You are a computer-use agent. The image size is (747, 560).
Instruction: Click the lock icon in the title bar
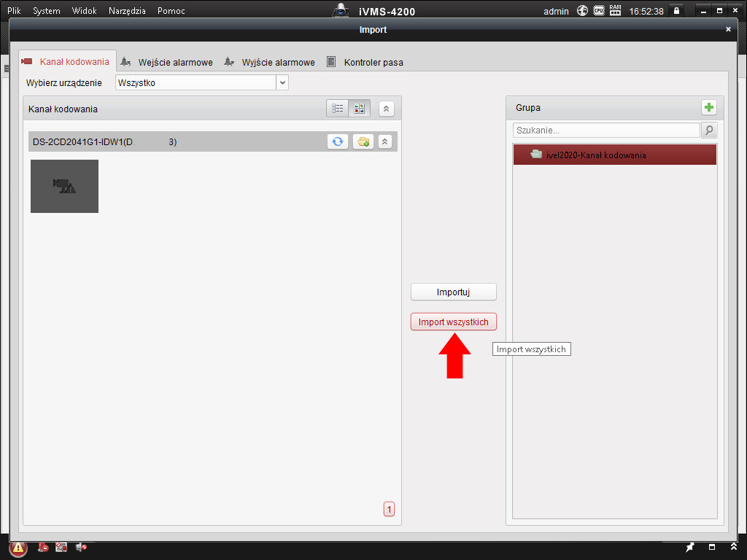coord(676,11)
